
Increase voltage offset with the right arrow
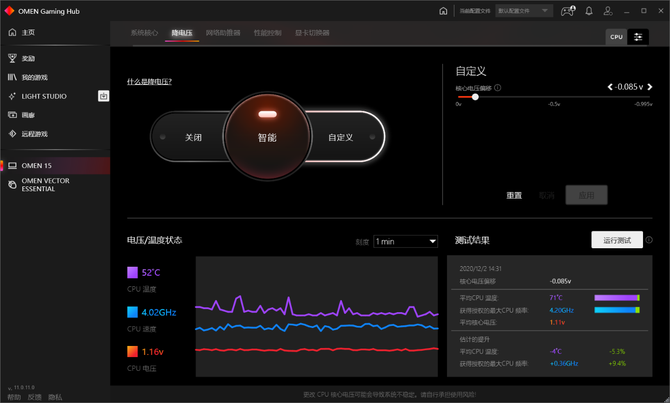point(649,87)
